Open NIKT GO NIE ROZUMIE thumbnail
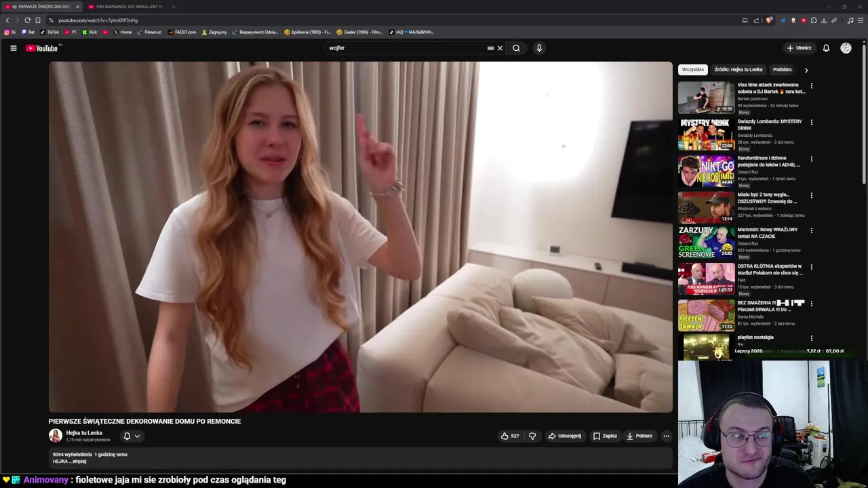 [x=706, y=171]
